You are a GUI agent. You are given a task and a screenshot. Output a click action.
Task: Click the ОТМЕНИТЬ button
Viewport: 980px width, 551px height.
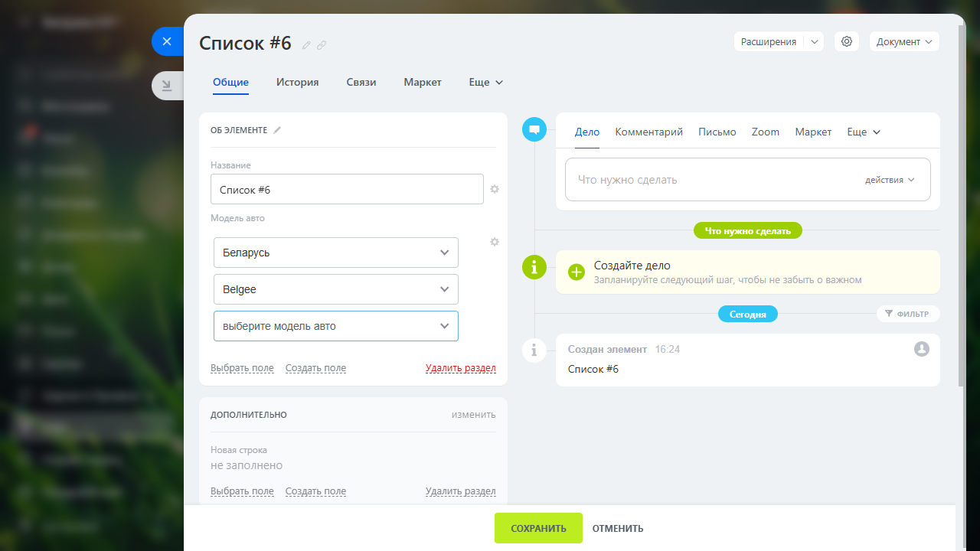pos(618,528)
